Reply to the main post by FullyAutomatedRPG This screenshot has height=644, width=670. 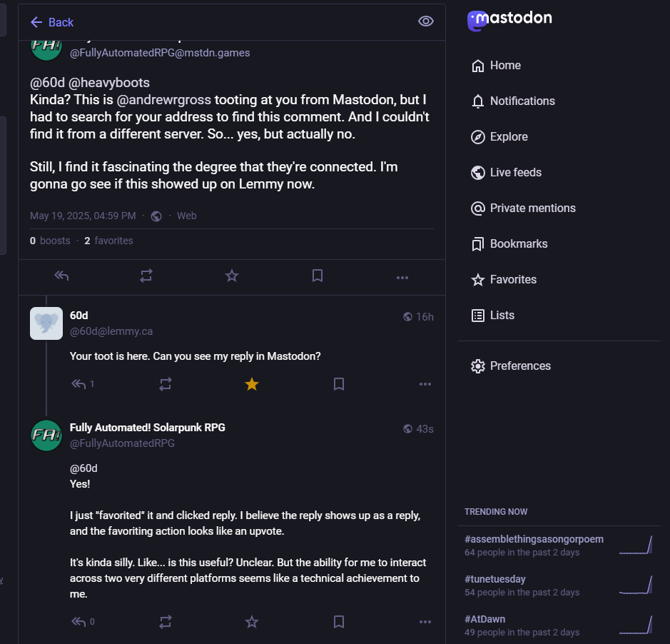61,276
